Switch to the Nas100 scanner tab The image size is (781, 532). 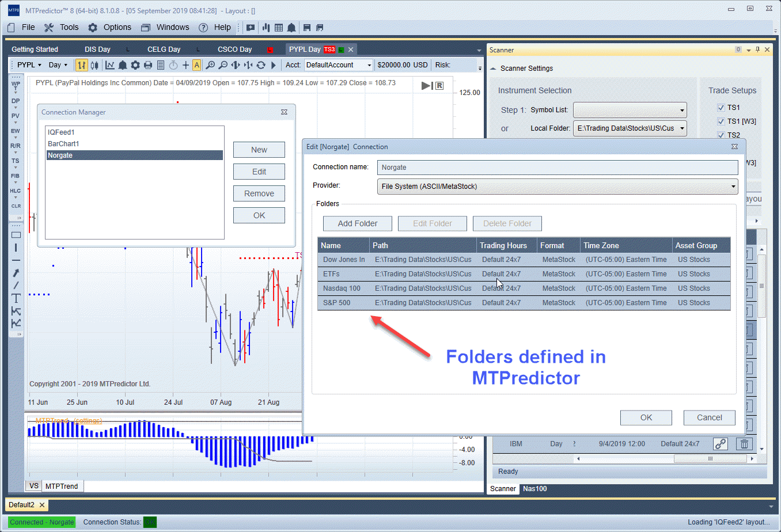coord(535,489)
